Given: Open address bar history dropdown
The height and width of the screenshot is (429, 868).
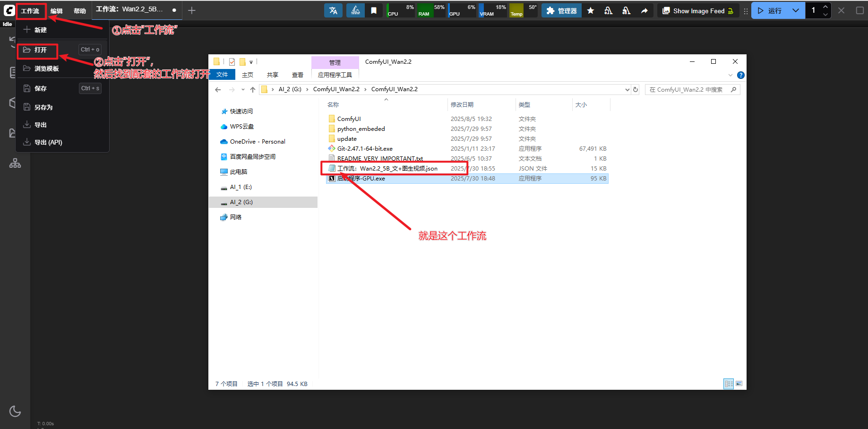Looking at the screenshot, I should [627, 89].
